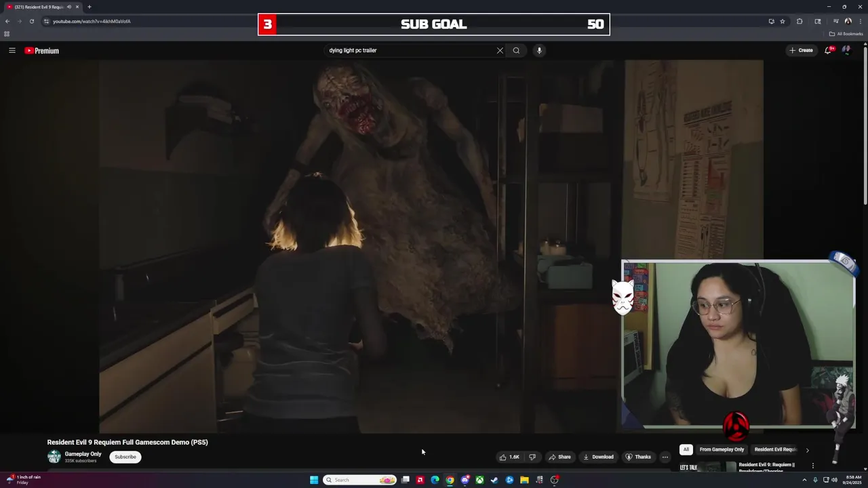This screenshot has width=868, height=488.
Task: Open the YouTube hamburger guide menu
Action: coord(12,50)
